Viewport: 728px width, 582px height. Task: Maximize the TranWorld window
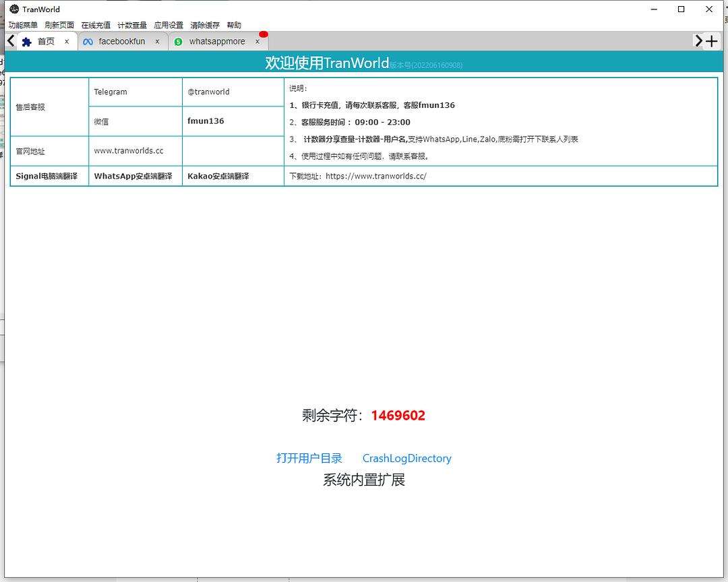tap(681, 9)
